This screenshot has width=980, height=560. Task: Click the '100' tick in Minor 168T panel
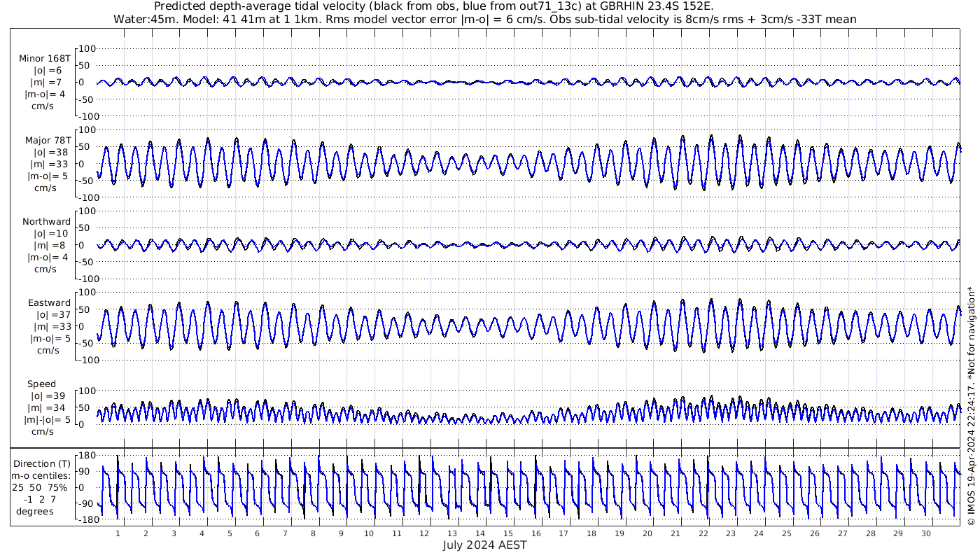pos(87,49)
